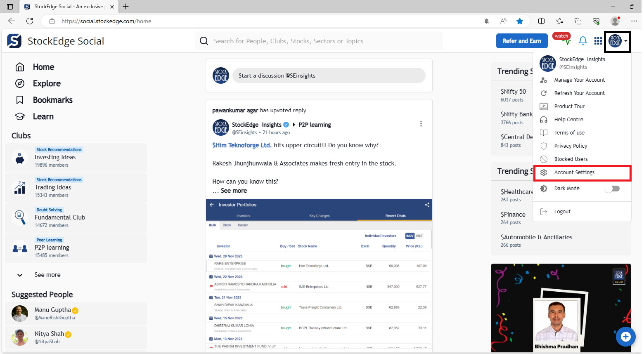Collapse the profile dropdown arrow

pos(626,41)
